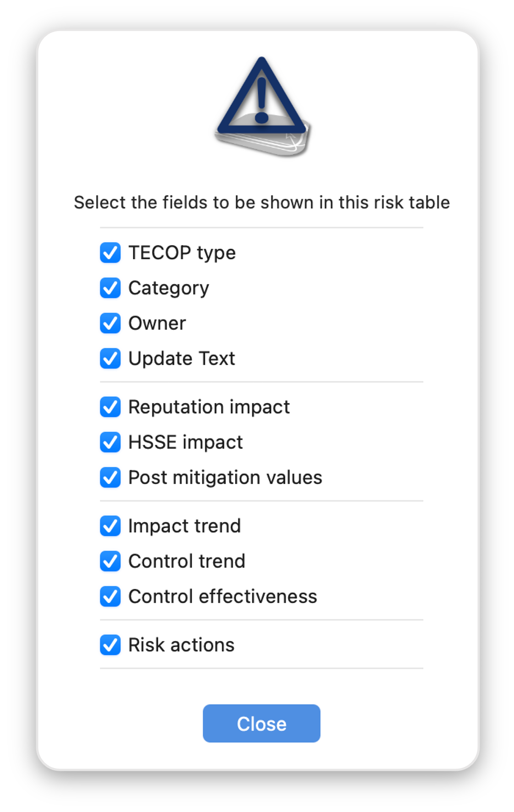
Task: Click the HSSE impact label
Action: [x=186, y=442]
